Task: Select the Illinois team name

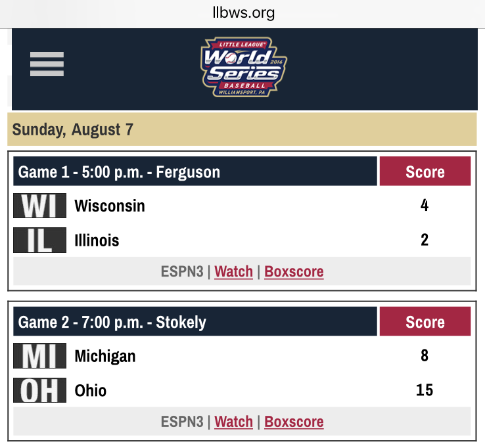Action: tap(97, 240)
